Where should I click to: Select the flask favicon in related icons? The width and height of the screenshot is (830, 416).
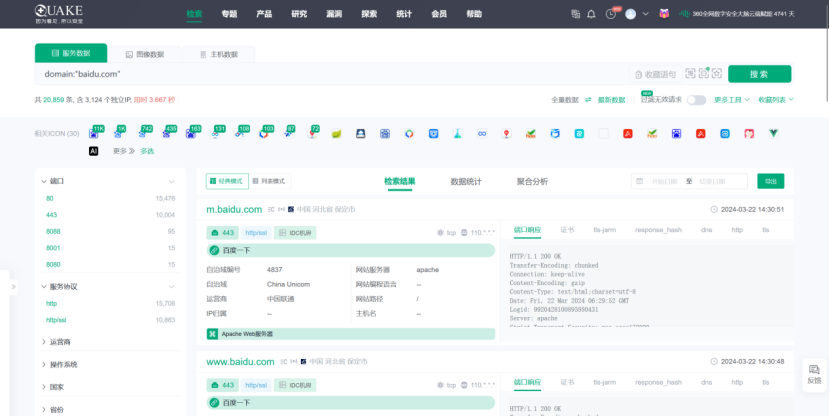pos(458,134)
